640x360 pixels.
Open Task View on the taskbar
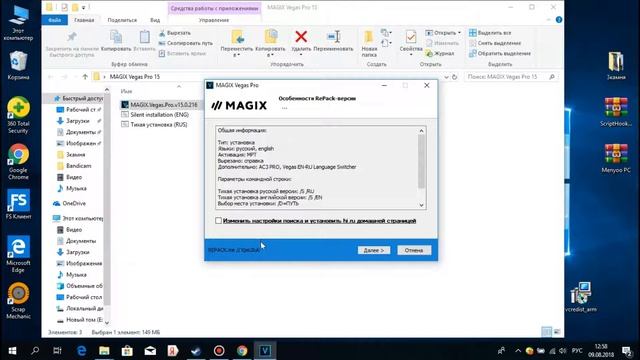coord(58,351)
